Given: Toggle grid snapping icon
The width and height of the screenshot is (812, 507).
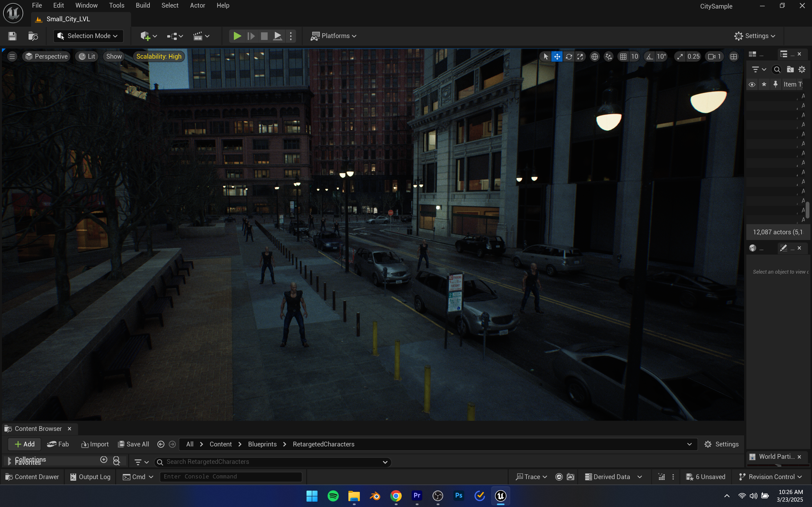Looking at the screenshot, I should [x=623, y=57].
